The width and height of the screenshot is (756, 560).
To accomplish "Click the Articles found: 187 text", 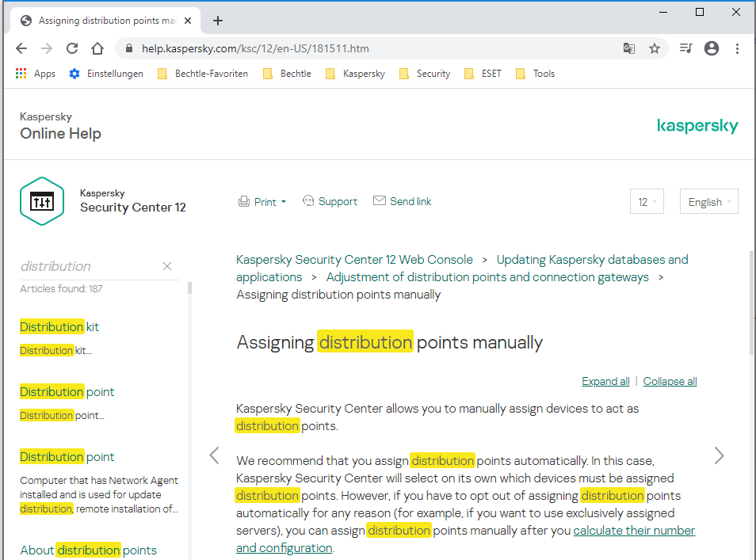I will (61, 288).
